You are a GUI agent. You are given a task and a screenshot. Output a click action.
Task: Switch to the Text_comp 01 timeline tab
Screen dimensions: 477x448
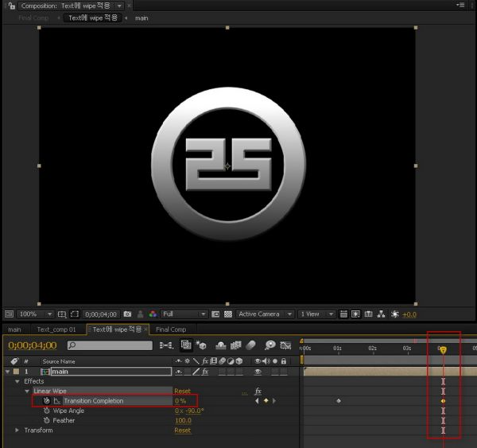[56, 329]
